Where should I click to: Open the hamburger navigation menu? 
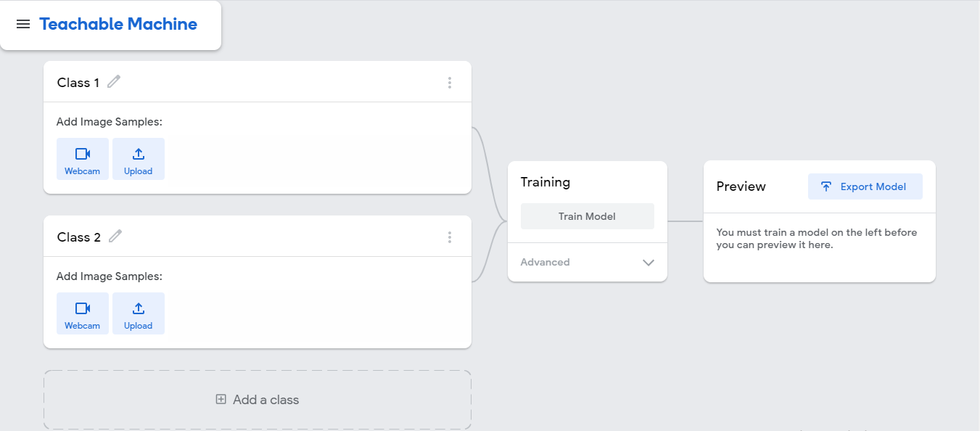[x=23, y=24]
